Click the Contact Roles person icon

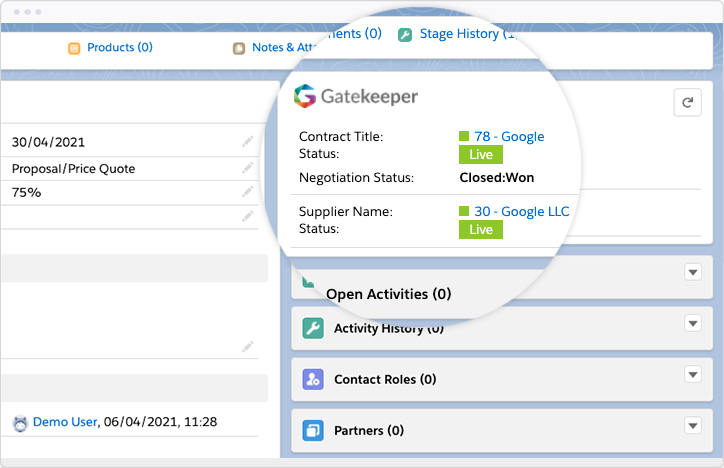click(313, 379)
